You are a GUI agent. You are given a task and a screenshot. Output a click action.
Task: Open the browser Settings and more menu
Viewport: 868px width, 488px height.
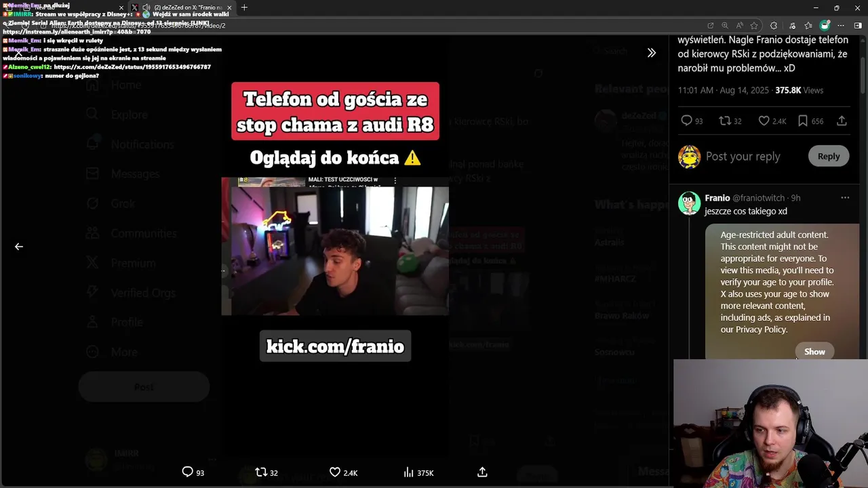click(x=841, y=26)
